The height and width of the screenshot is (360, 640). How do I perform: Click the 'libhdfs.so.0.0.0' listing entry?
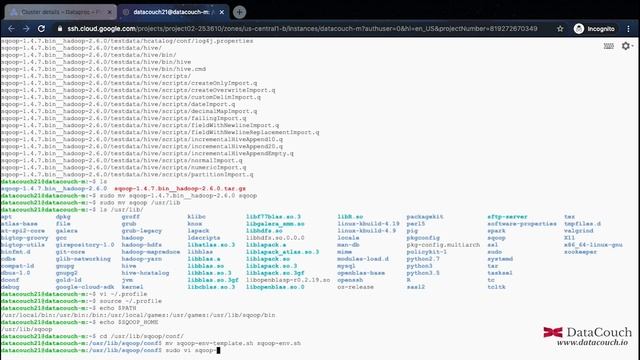pyautogui.click(x=275, y=238)
